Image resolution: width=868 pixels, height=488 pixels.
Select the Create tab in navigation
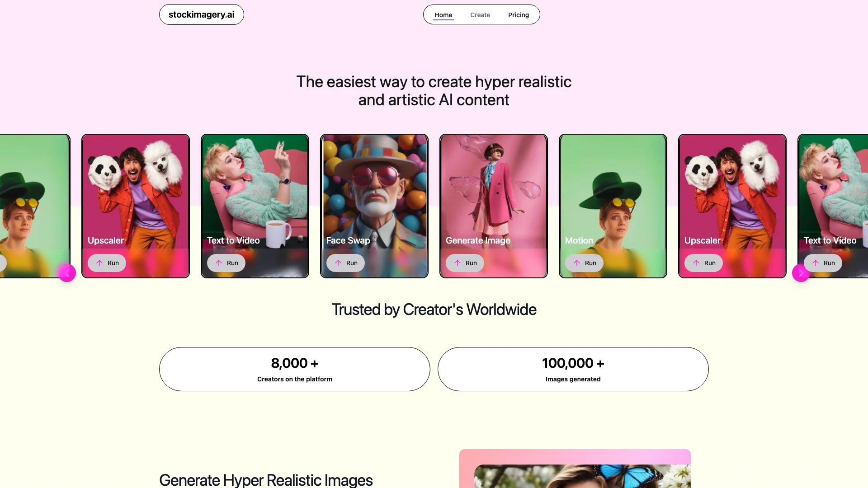coord(480,14)
